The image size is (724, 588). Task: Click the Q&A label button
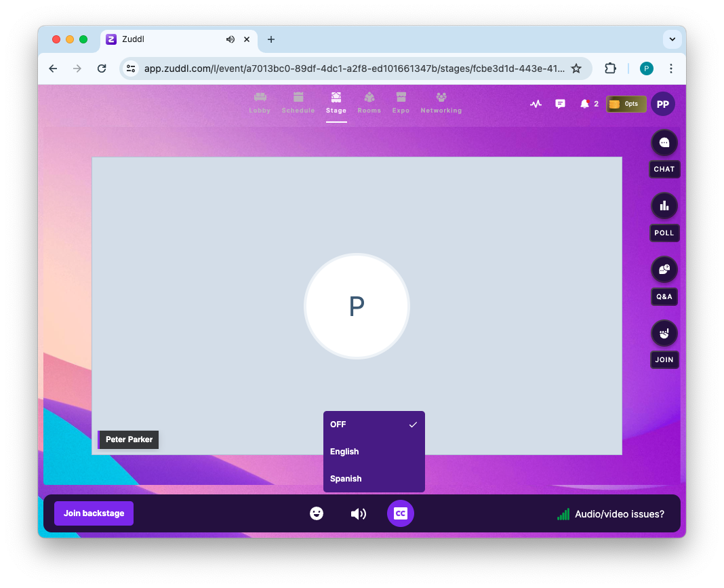(x=664, y=296)
